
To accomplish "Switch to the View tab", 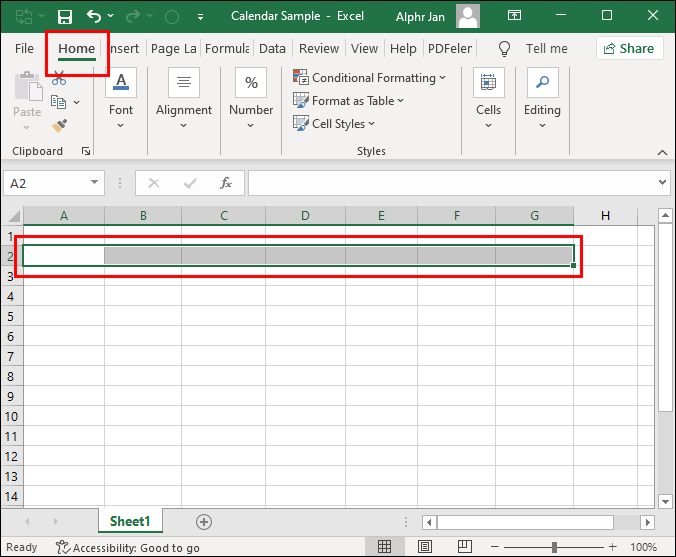I will point(364,49).
